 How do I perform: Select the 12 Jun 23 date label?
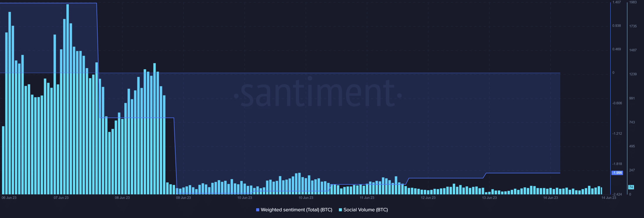[428, 198]
